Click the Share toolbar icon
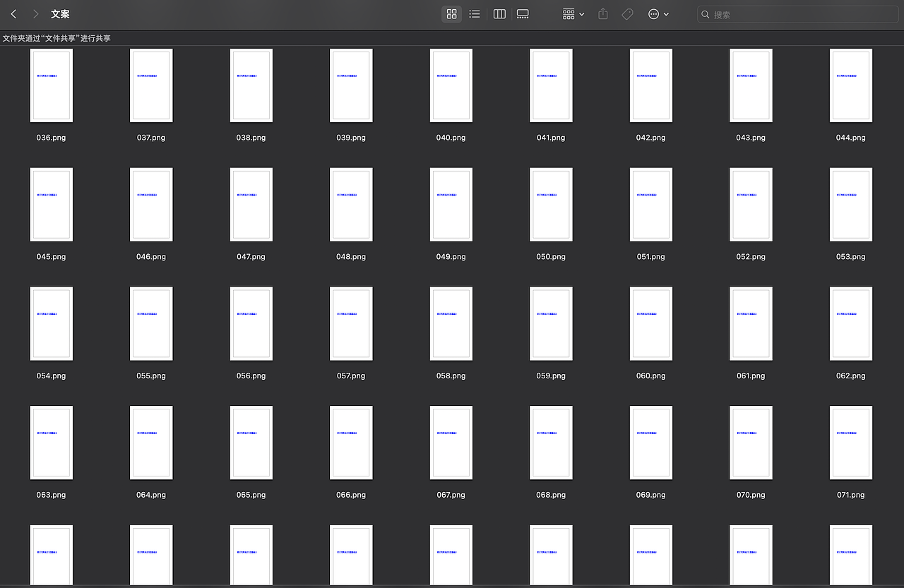The height and width of the screenshot is (588, 904). [x=603, y=14]
